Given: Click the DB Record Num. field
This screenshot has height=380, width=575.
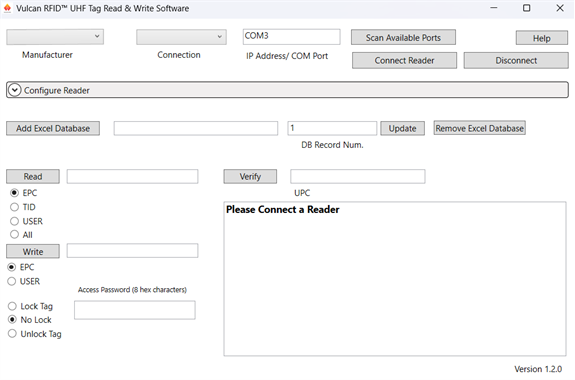Looking at the screenshot, I should 332,128.
